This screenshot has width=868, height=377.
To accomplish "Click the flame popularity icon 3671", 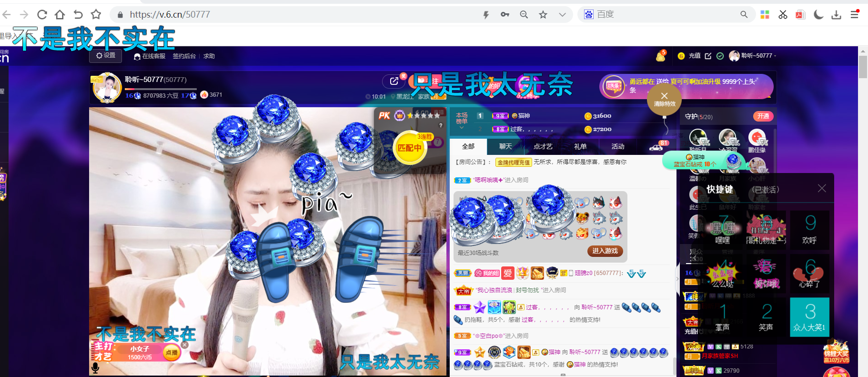I will (204, 94).
